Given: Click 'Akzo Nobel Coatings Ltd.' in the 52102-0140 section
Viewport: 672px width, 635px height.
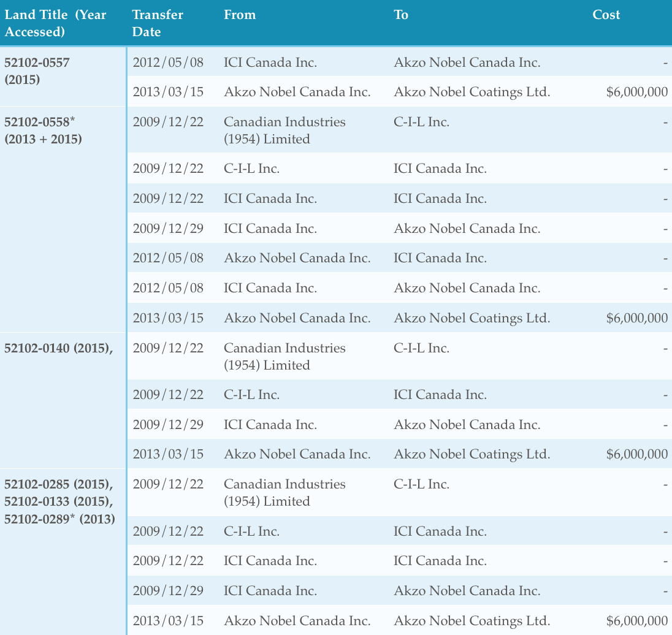Looking at the screenshot, I should [472, 455].
